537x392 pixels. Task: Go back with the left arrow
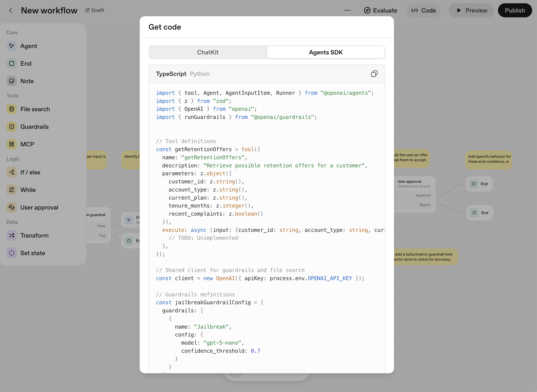point(11,10)
